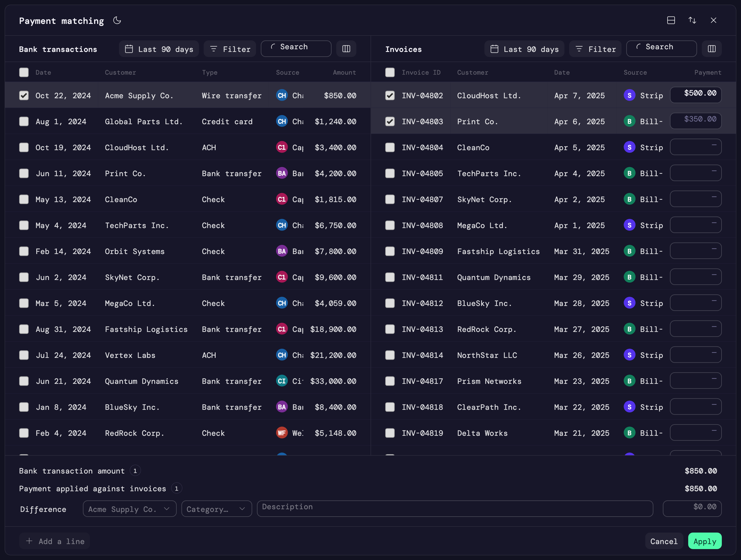Click the Stripe S badge on INV-04808

click(629, 225)
